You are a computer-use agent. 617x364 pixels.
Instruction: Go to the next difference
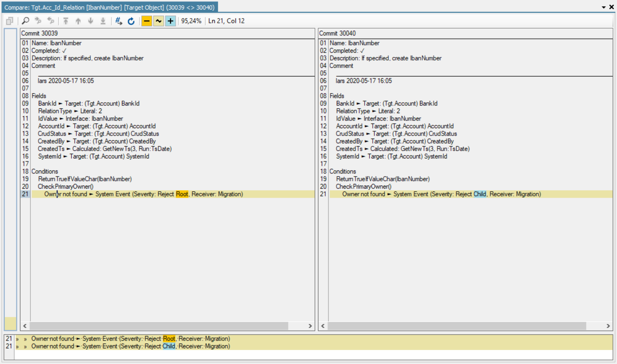point(90,21)
